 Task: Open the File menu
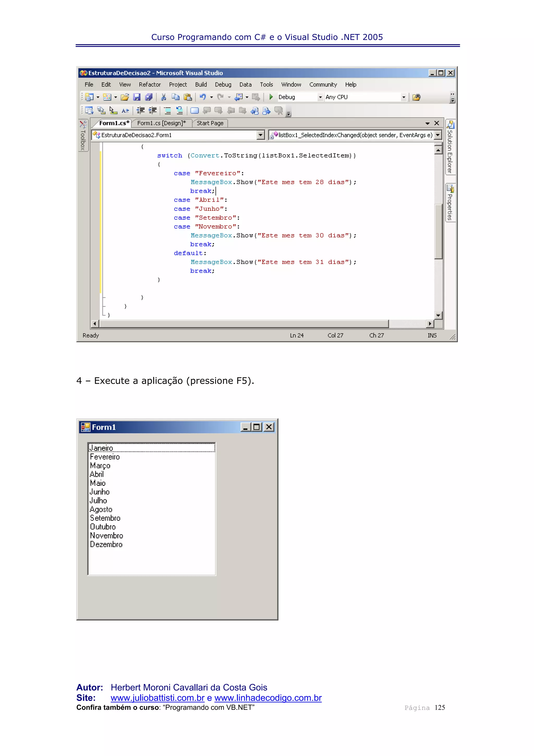(89, 85)
